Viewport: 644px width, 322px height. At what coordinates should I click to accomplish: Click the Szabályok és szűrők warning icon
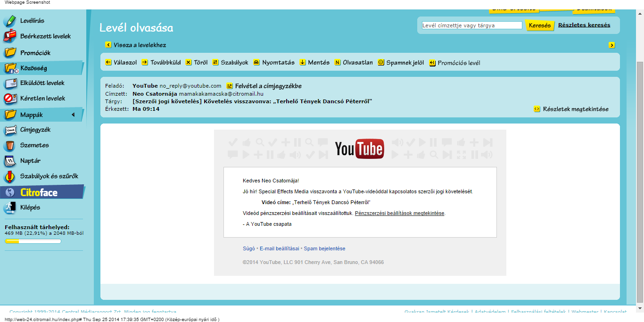click(x=10, y=176)
